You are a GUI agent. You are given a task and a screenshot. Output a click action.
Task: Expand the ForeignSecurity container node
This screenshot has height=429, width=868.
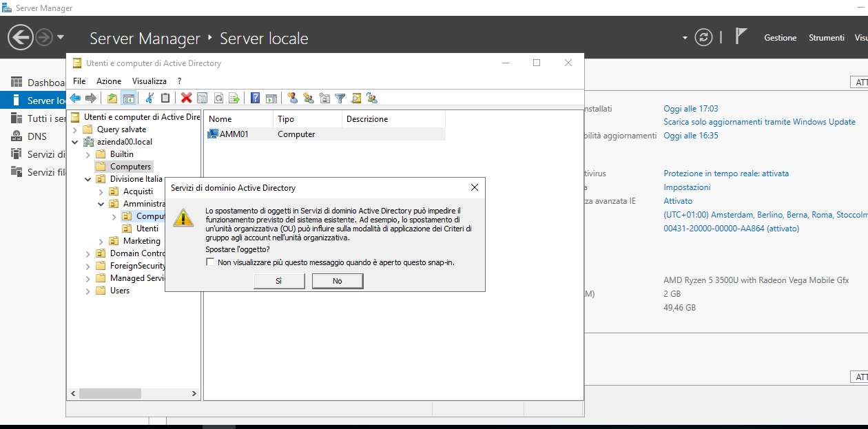pyautogui.click(x=87, y=266)
